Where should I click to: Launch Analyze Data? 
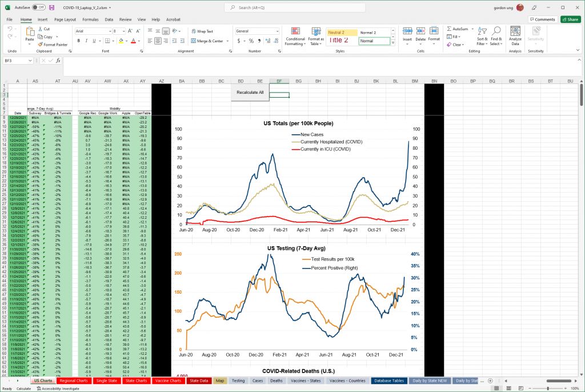point(515,35)
